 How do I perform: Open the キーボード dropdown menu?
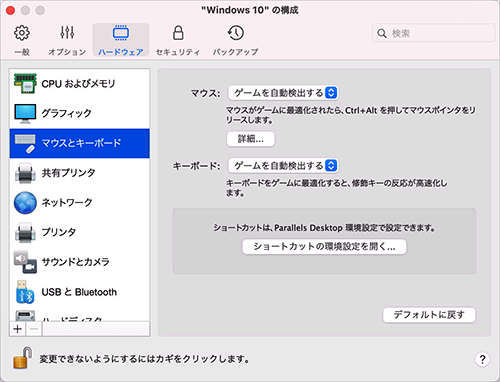283,166
